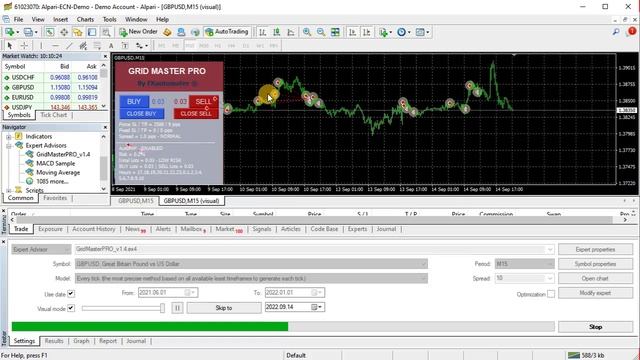Open the Insert menu
Image resolution: width=640 pixels, height=360 pixels.
(60, 19)
